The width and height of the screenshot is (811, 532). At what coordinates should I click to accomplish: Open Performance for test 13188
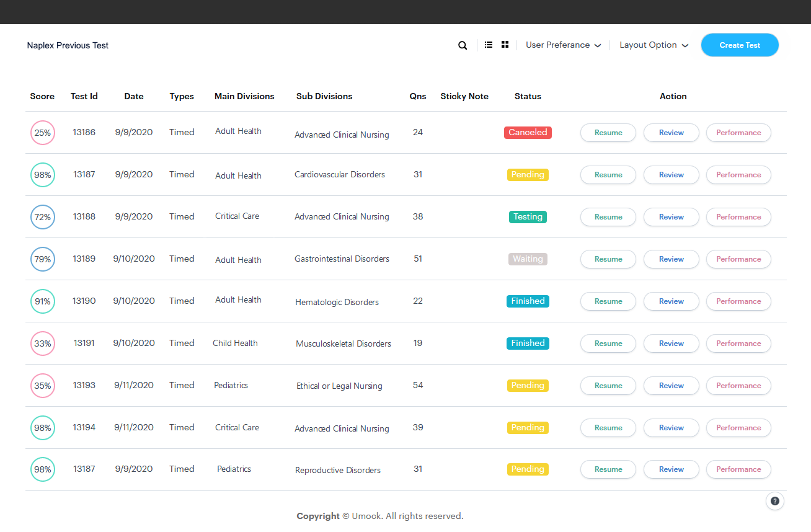pyautogui.click(x=738, y=217)
